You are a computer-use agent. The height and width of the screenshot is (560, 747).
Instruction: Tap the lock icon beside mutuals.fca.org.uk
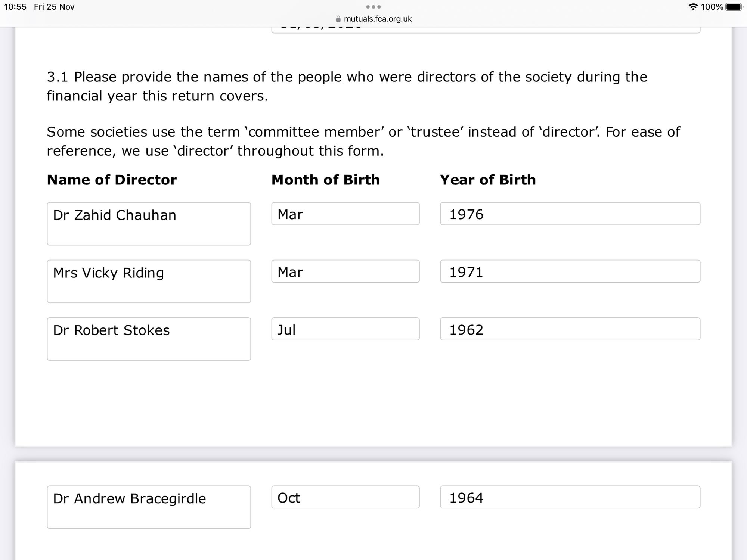point(338,19)
